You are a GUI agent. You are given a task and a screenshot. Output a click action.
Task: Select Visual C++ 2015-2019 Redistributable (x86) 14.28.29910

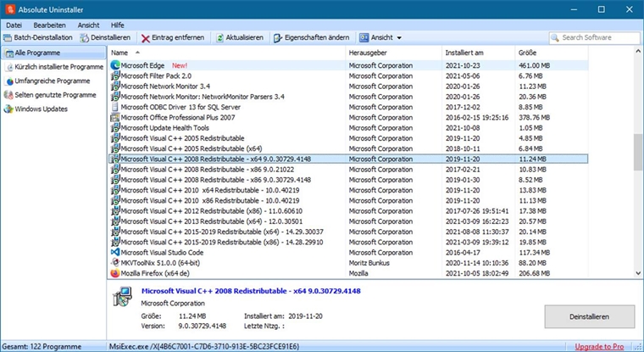349,242
